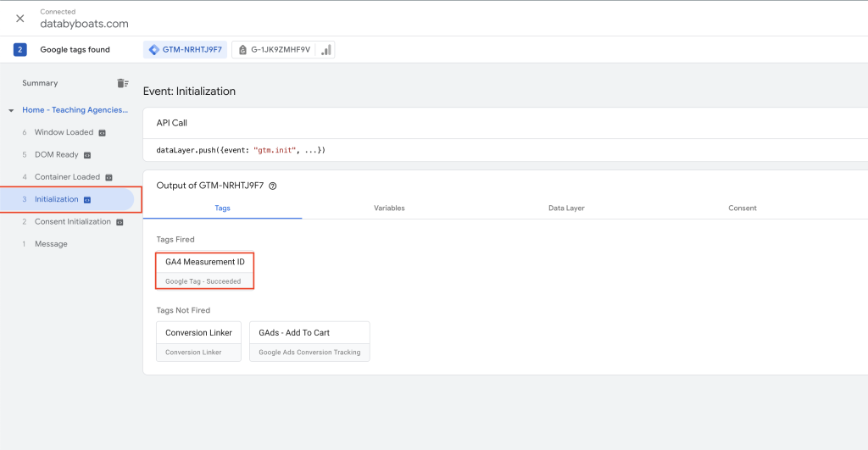The image size is (868, 450).
Task: Open the Conversion Linker tag card
Action: (198, 342)
